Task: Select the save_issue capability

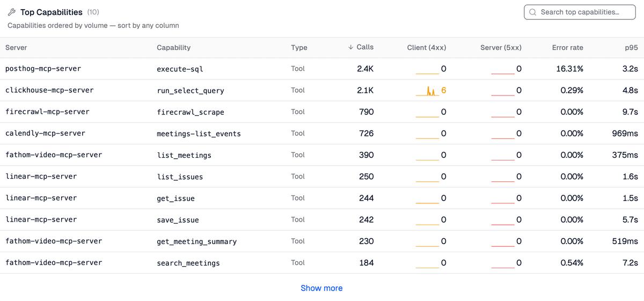Action: click(x=178, y=219)
